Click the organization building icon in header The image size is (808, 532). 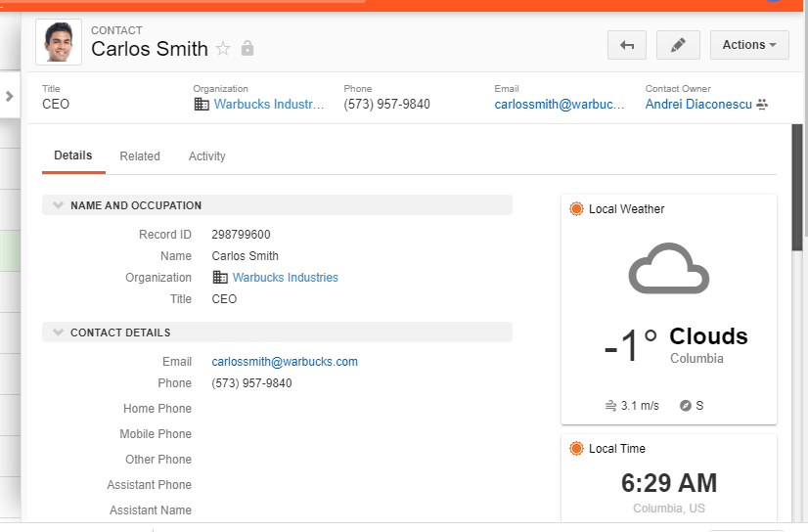coord(202,104)
